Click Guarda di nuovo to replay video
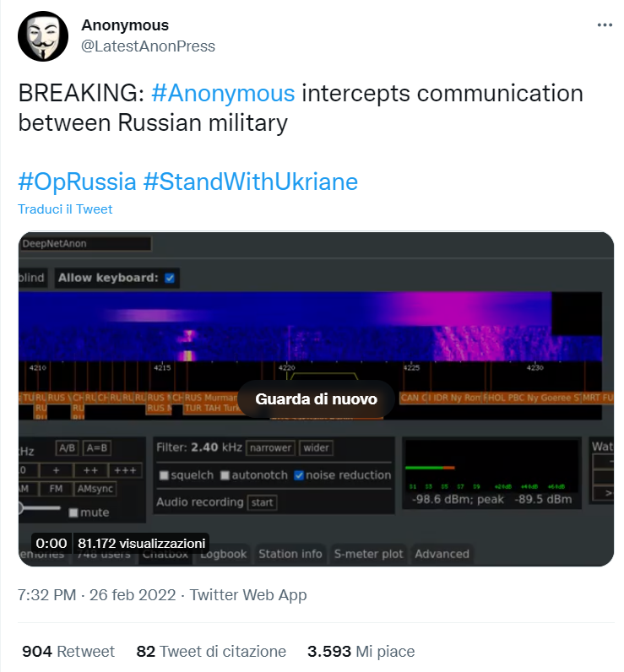The width and height of the screenshot is (624, 672). click(x=316, y=399)
